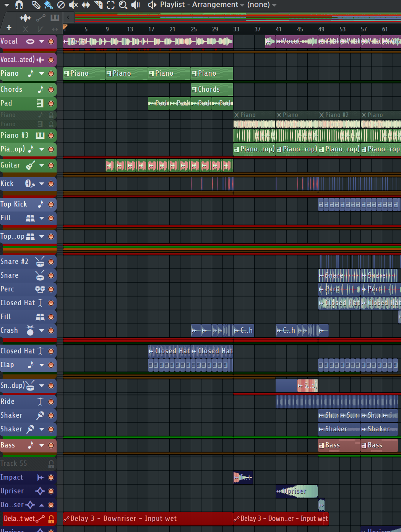The width and height of the screenshot is (401, 532).
Task: Select the Paint brush tool
Action: point(48,5)
